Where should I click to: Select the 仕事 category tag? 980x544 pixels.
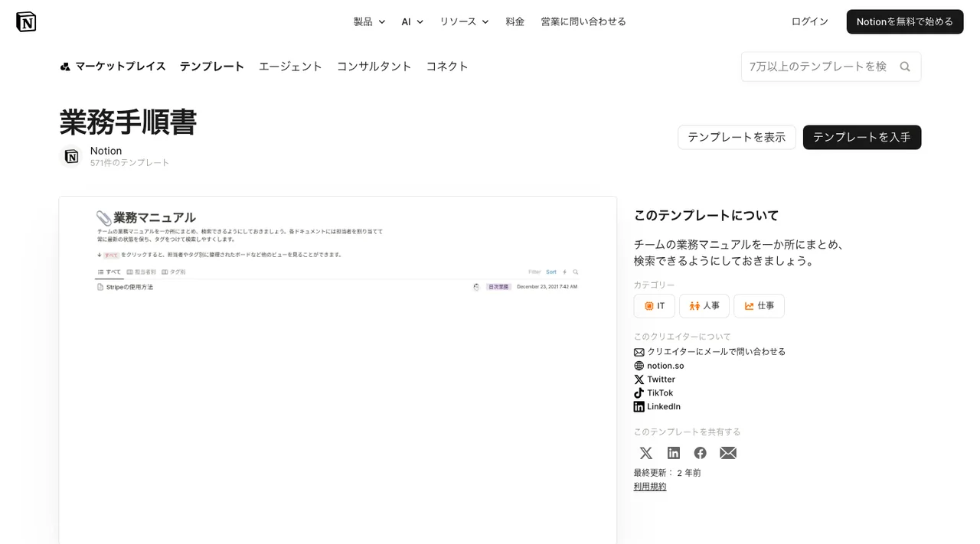pos(759,306)
